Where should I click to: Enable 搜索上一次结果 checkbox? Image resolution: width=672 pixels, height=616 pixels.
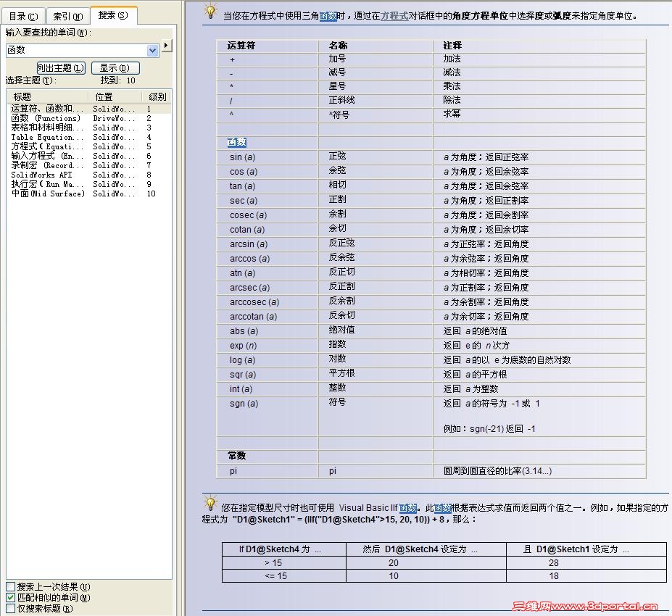(x=11, y=587)
